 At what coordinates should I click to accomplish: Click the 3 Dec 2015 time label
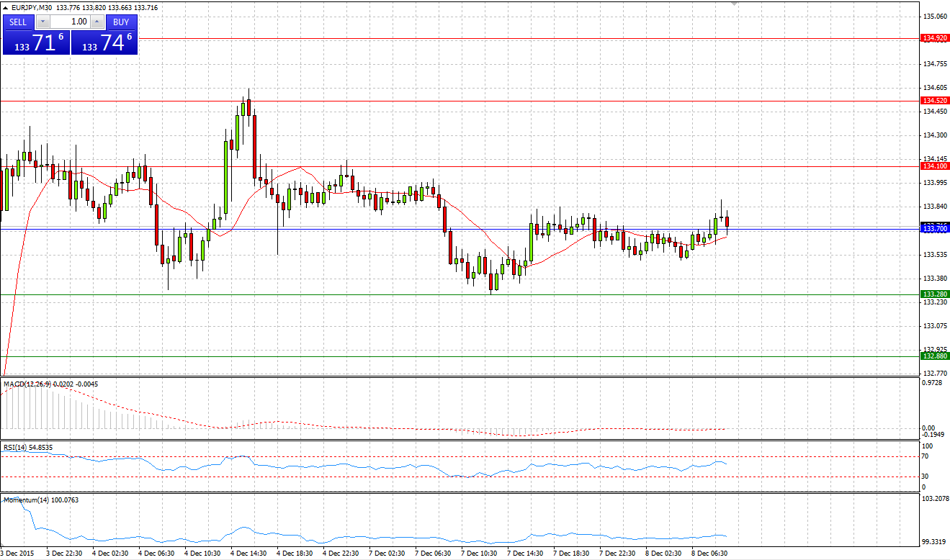tap(16, 554)
